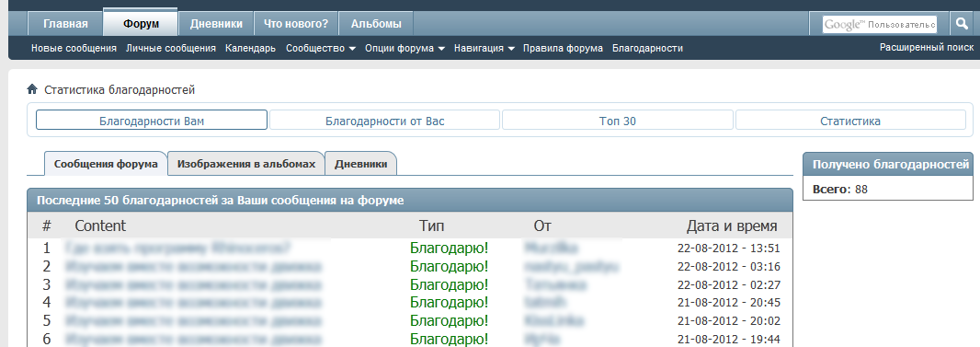Open the Главная tab
This screenshot has width=980, height=347.
tap(65, 24)
